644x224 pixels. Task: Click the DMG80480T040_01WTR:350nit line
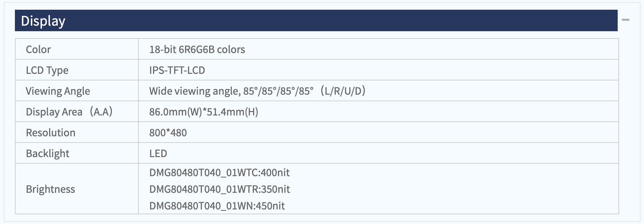[x=220, y=189]
